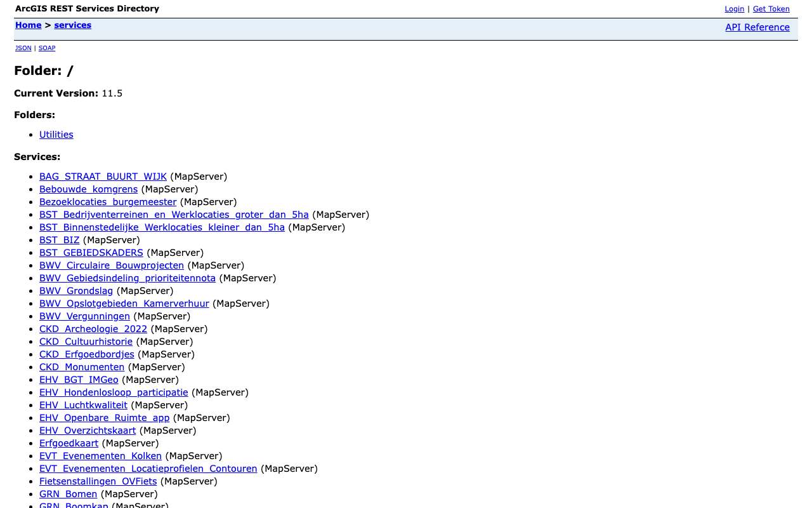Open Bebouwde_komgrens map service
Image resolution: width=812 pixels, height=508 pixels.
88,189
